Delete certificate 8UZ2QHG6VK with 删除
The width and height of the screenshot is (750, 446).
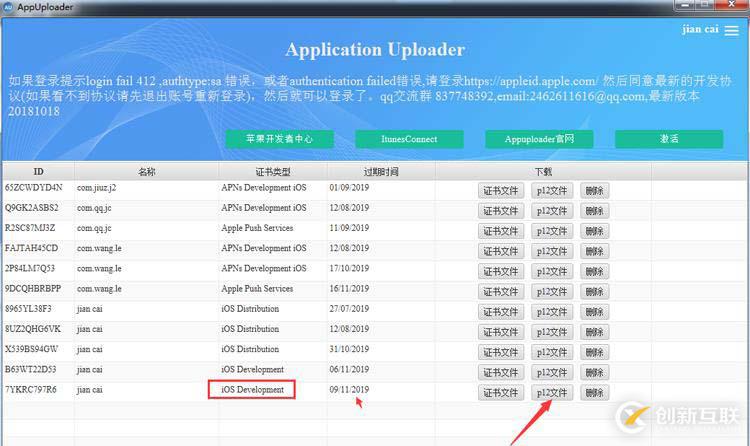point(595,332)
